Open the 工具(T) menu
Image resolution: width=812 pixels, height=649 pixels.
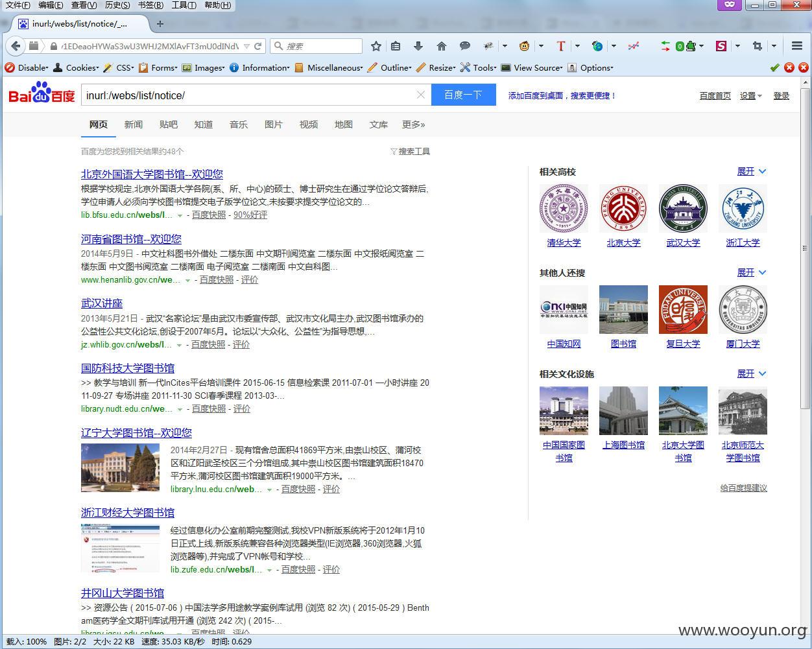184,5
